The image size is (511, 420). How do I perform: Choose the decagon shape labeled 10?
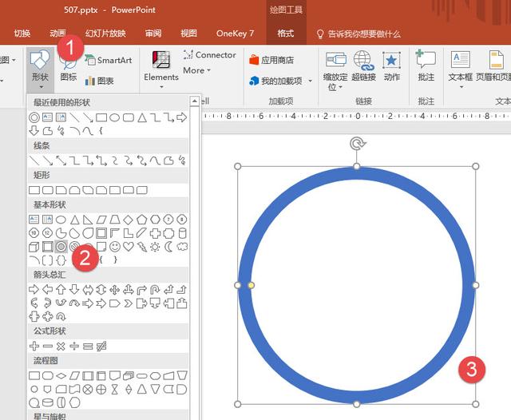[x=34, y=233]
